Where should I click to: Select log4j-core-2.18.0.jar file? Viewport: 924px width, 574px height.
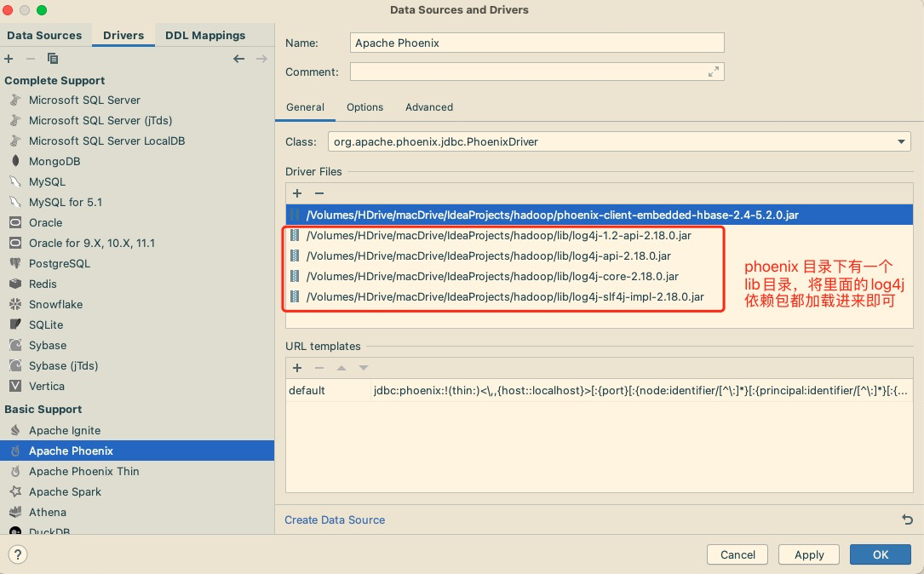tap(600, 277)
